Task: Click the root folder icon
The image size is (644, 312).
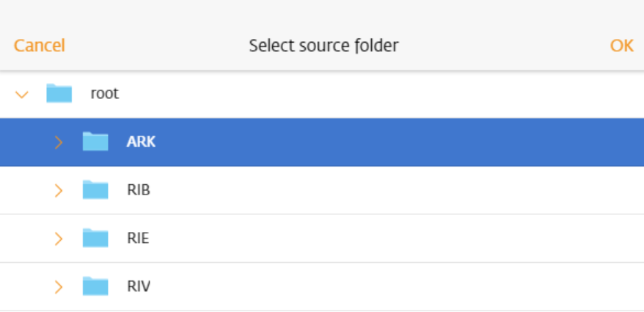Action: [x=59, y=93]
